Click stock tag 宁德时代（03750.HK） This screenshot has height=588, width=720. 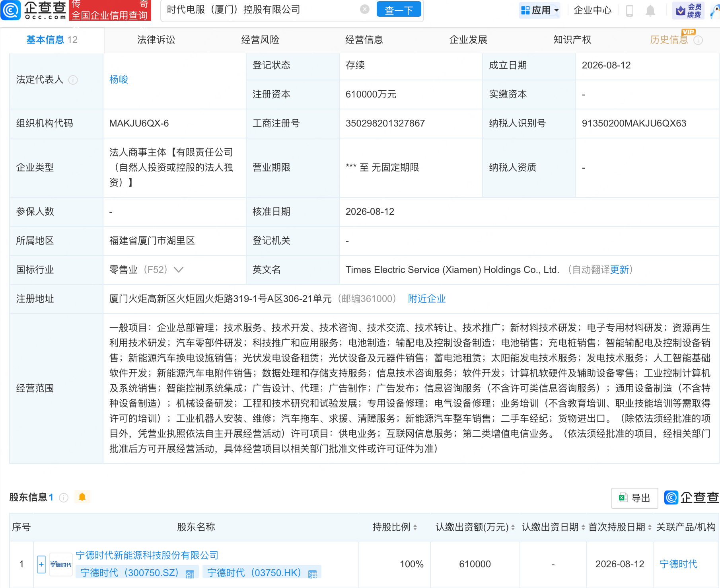(x=262, y=572)
